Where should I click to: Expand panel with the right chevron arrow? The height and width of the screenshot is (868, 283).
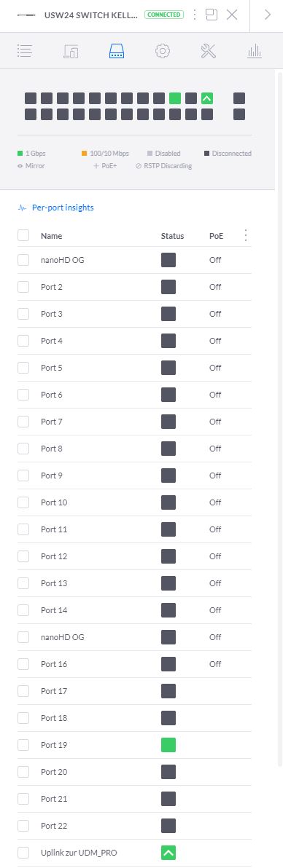click(268, 15)
